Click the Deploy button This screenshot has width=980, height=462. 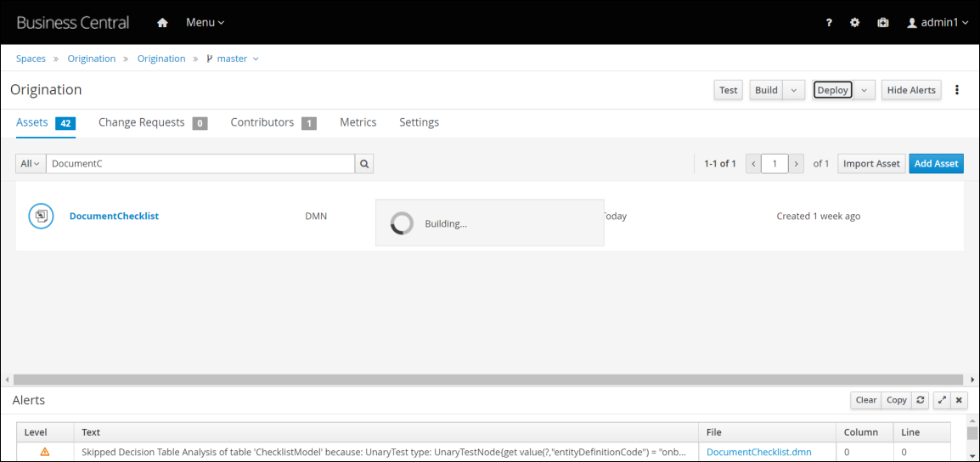[x=832, y=90]
